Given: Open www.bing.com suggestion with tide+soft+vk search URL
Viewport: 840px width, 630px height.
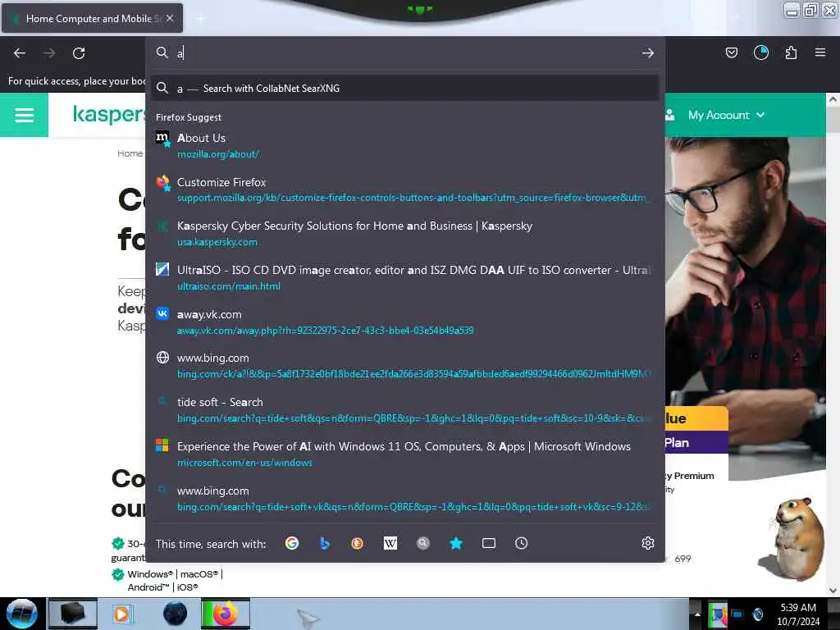Looking at the screenshot, I should pyautogui.click(x=405, y=498).
